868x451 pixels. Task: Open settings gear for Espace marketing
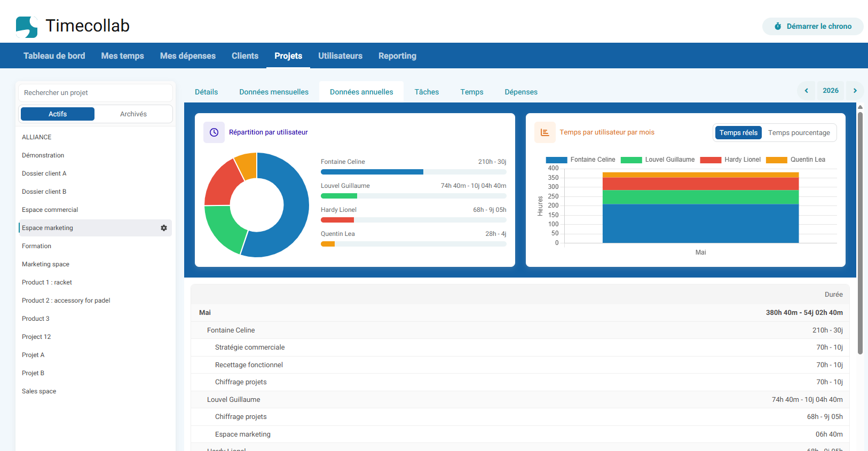(164, 228)
